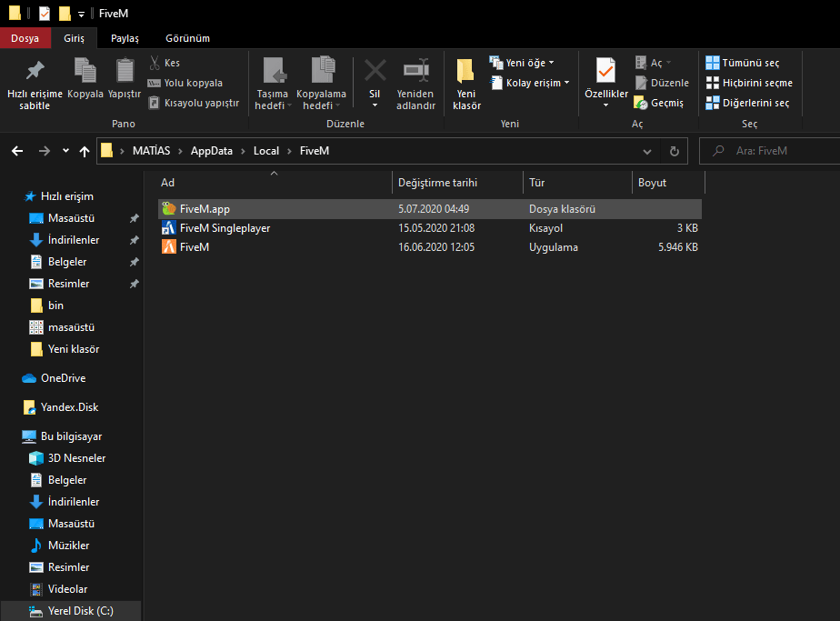Open Kopyalama hedefi copy-to dropdown
The height and width of the screenshot is (621, 840).
tap(322, 100)
